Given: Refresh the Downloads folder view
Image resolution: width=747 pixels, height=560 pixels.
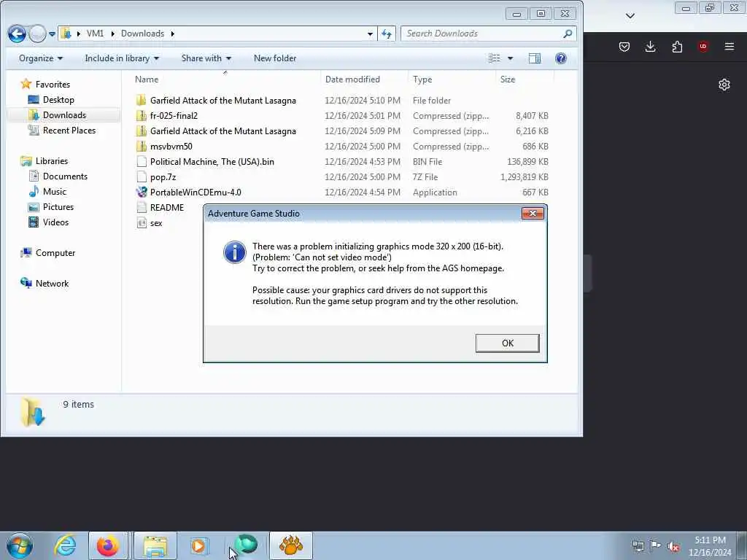Looking at the screenshot, I should click(x=387, y=34).
